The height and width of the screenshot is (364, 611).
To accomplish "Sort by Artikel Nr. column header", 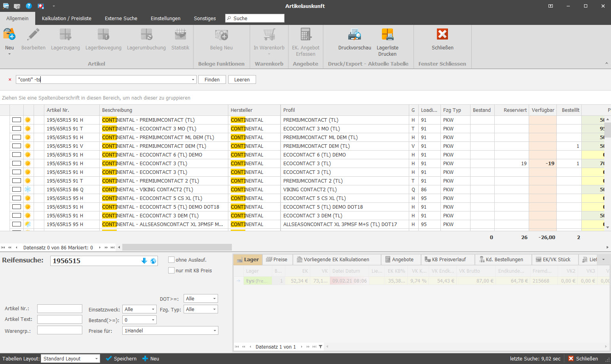I will (72, 110).
